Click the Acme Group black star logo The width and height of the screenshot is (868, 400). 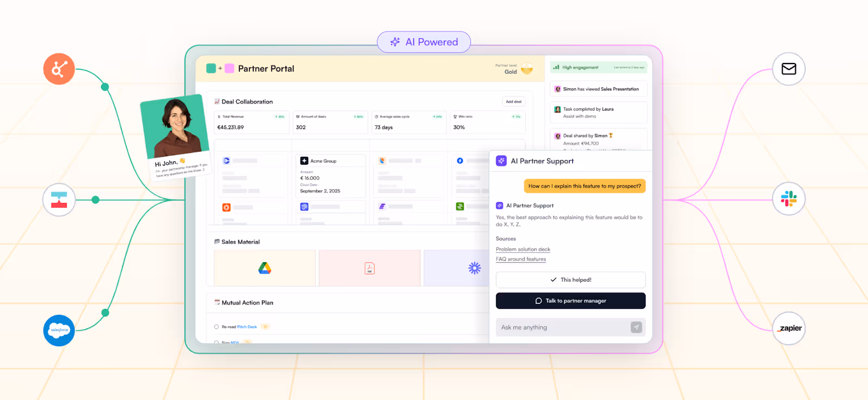(x=304, y=161)
